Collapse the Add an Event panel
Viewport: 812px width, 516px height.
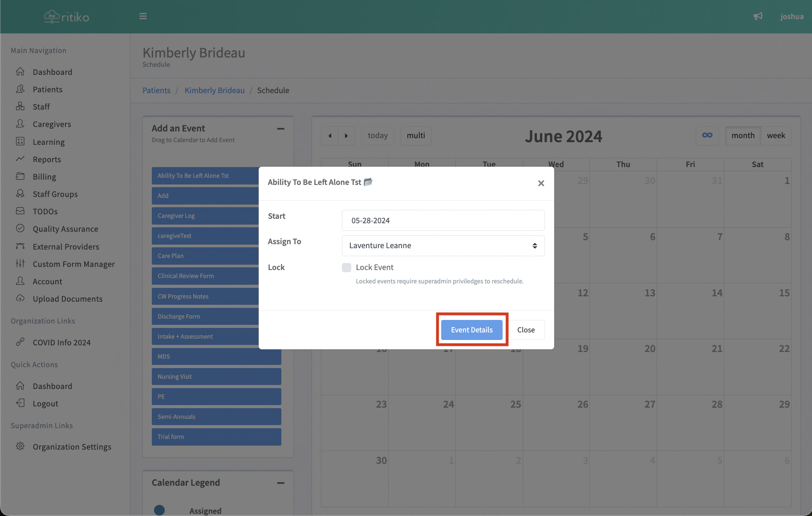280,129
